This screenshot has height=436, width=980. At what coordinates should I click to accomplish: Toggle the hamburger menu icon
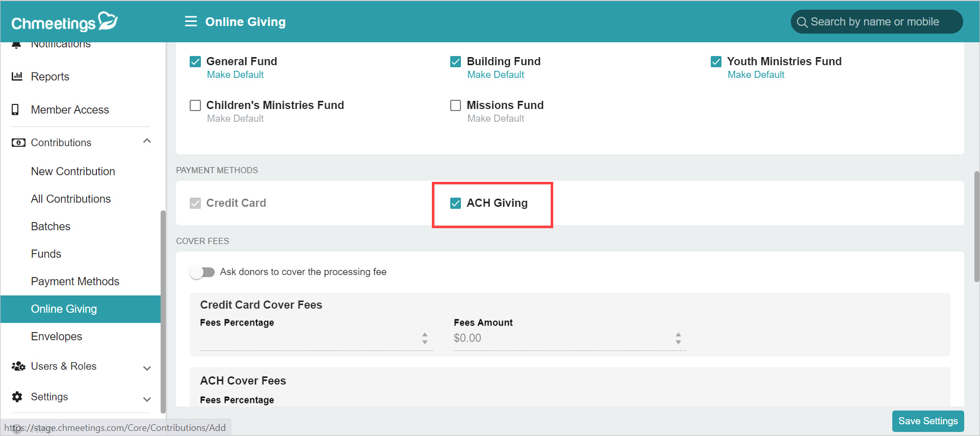coord(191,21)
